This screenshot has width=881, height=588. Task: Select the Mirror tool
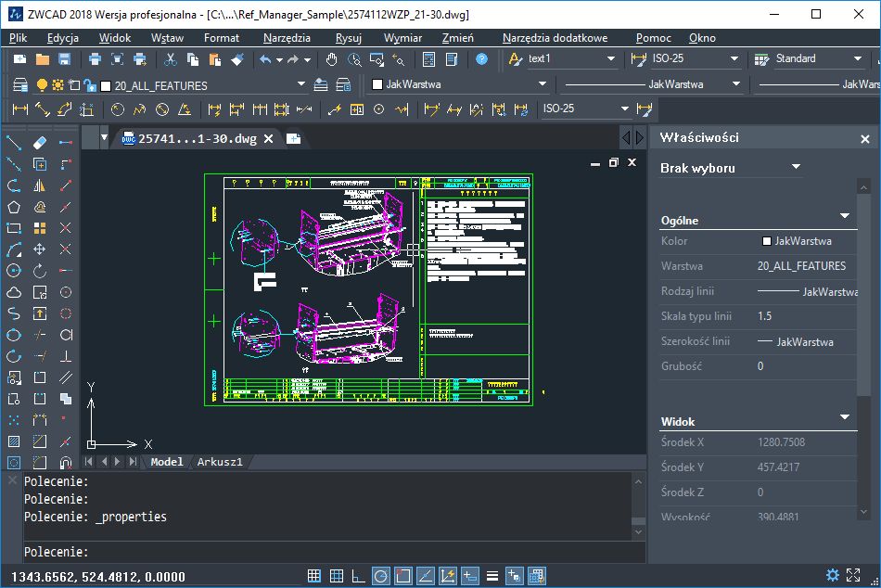(39, 185)
